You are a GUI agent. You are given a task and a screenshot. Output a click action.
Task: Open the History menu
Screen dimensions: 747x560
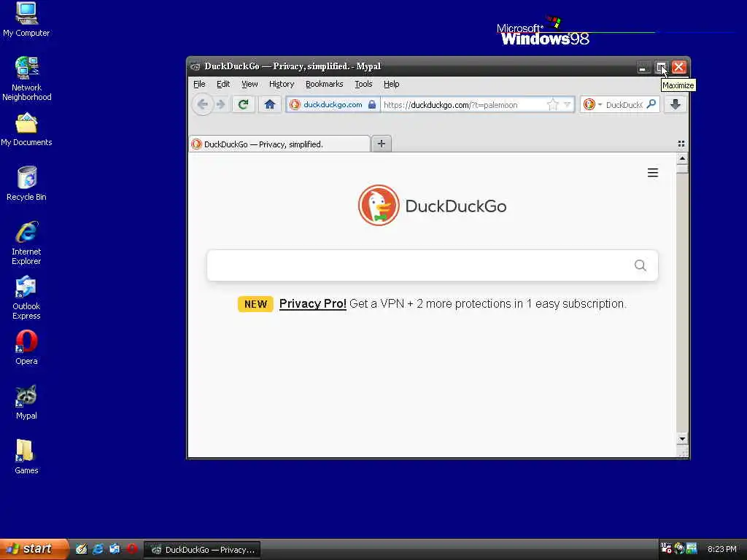(x=282, y=84)
